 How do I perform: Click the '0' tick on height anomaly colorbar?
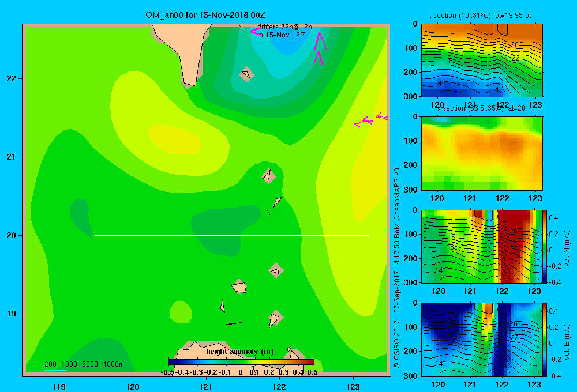pos(240,372)
